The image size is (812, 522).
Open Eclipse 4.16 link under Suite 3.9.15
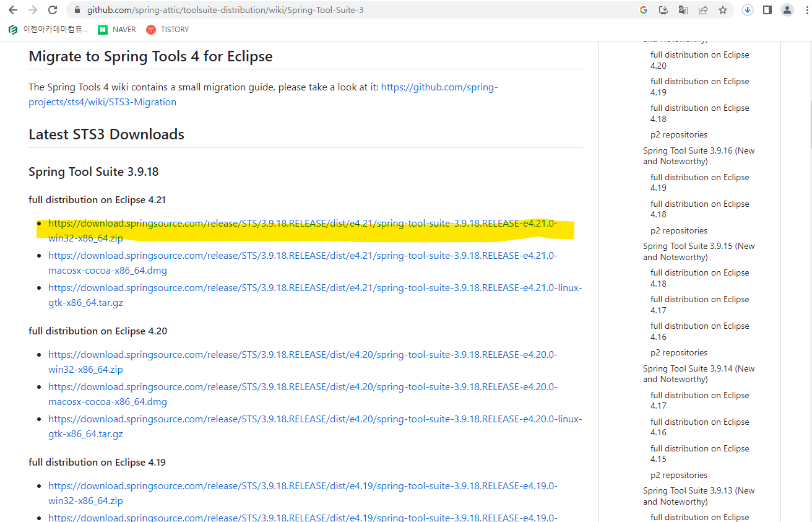699,331
